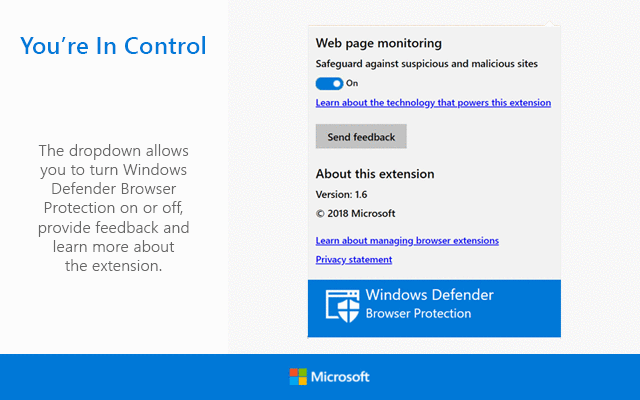Click the "You're In Control" heading

click(x=113, y=46)
